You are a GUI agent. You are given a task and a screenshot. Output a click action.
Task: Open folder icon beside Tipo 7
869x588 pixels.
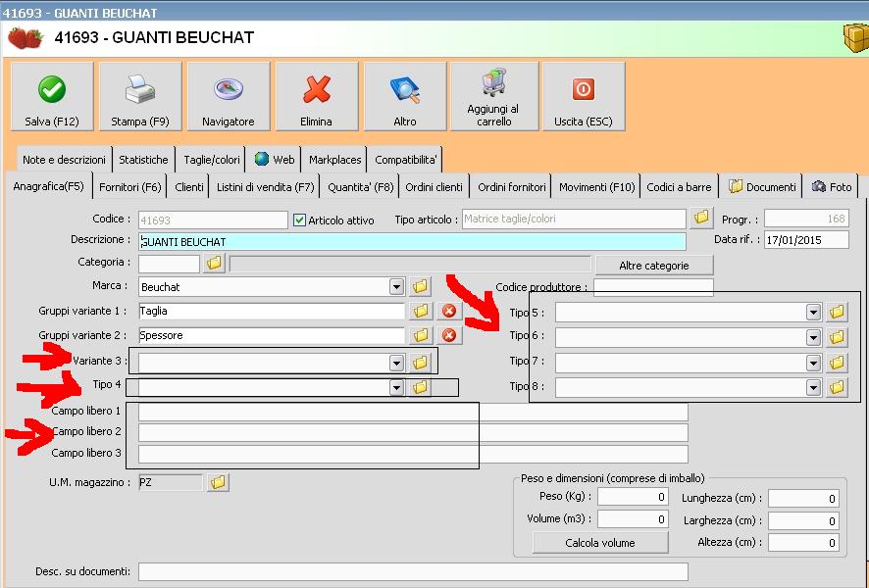click(837, 364)
